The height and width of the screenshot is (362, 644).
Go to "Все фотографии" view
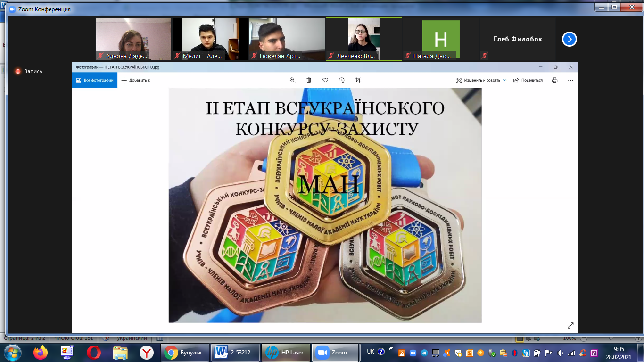95,80
